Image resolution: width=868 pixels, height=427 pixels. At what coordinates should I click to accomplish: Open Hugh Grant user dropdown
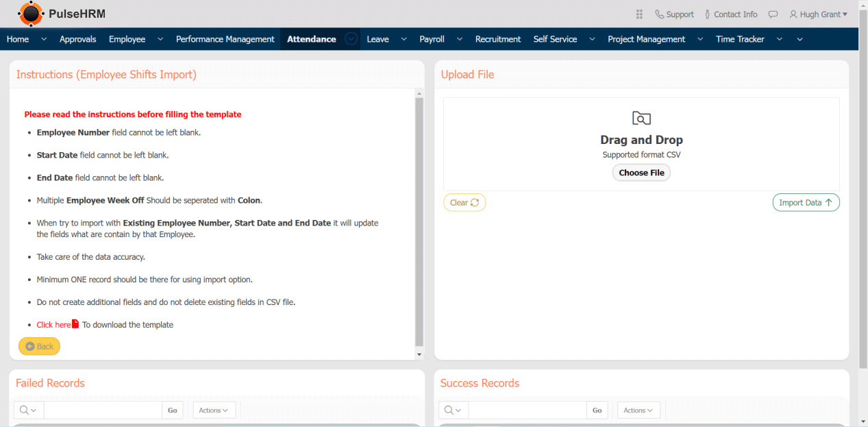[818, 14]
